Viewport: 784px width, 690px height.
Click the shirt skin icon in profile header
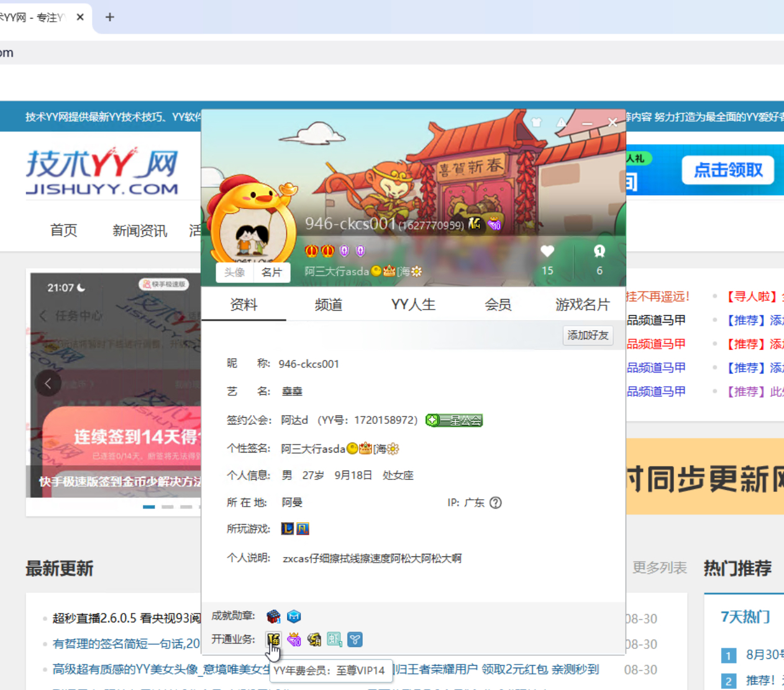(x=536, y=122)
